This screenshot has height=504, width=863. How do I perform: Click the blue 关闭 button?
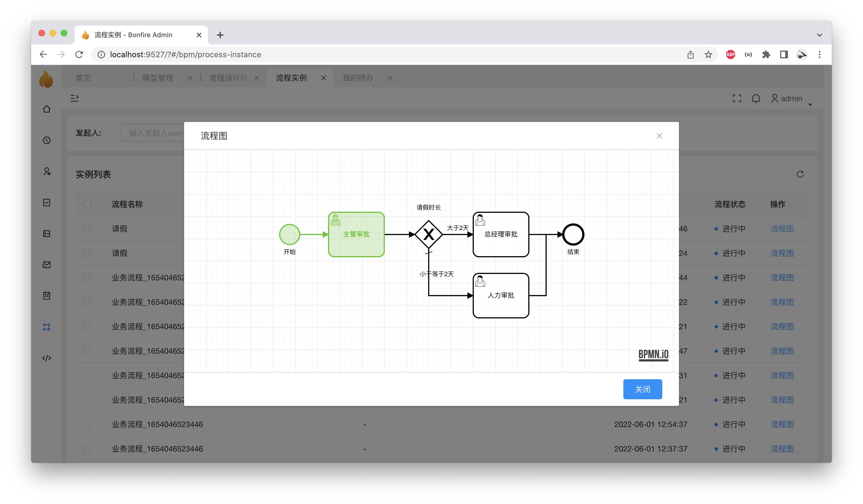(x=643, y=389)
